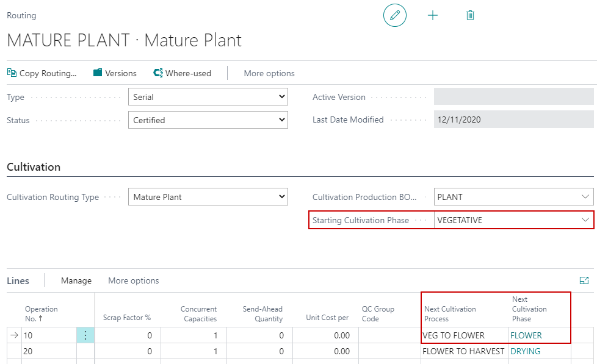Open the Where-used action
This screenshot has height=364, width=597.
182,73
